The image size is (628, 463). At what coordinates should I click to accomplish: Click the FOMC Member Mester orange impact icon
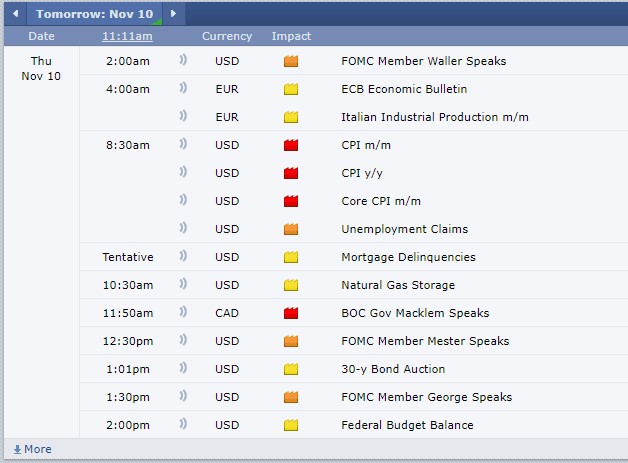point(291,341)
